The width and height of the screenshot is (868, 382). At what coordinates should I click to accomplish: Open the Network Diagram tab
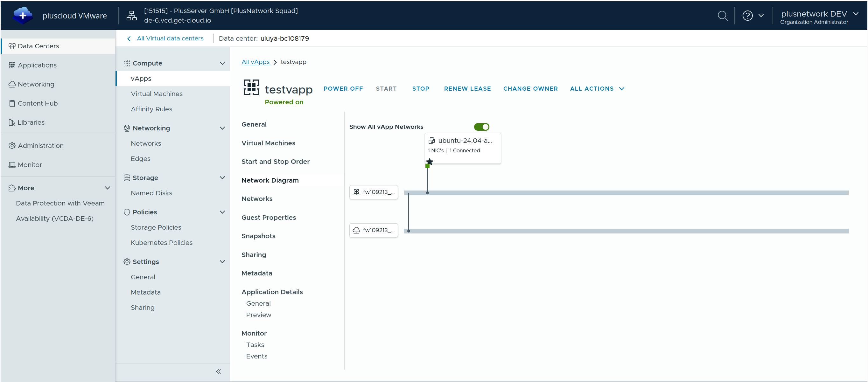(270, 180)
